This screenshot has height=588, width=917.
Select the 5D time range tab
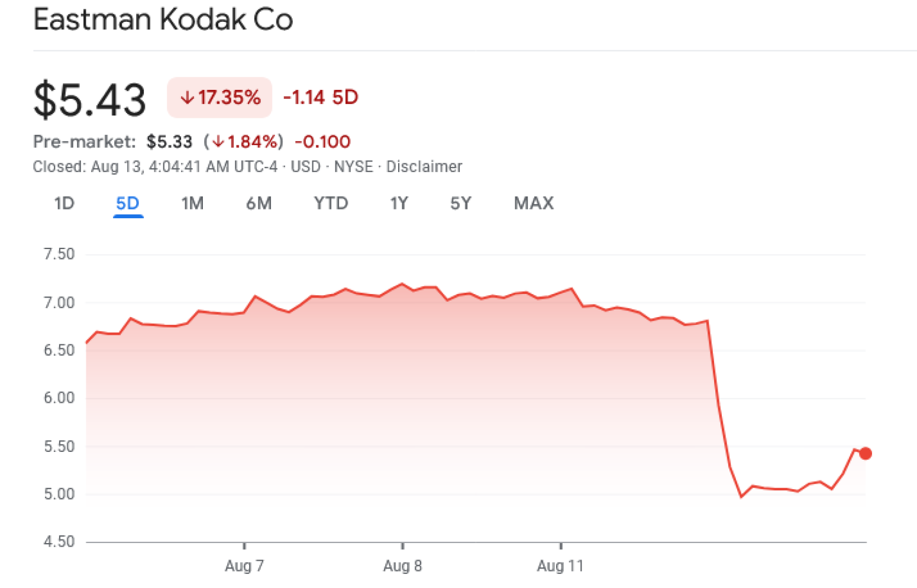(x=128, y=203)
